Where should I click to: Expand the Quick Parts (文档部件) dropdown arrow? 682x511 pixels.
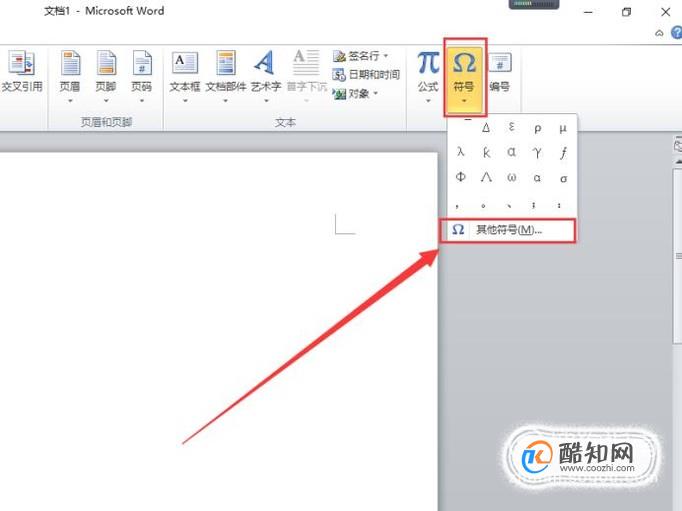click(225, 101)
